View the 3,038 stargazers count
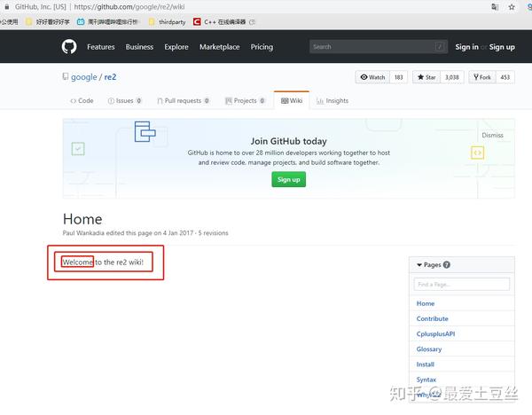 coord(452,77)
